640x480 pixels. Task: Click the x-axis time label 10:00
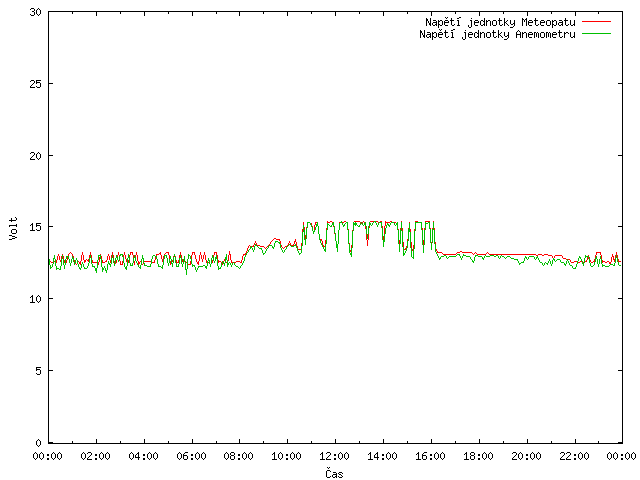[287, 456]
